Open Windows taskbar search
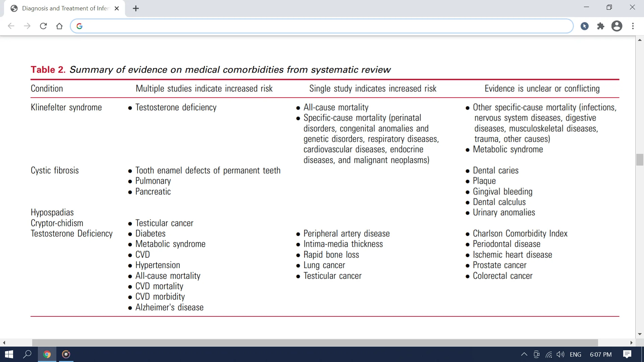 click(27, 354)
